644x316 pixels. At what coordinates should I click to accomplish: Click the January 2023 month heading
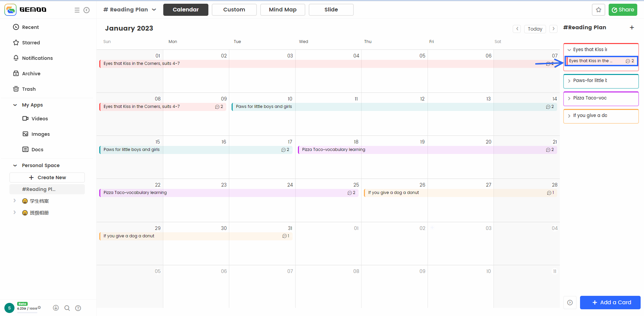coord(129,29)
